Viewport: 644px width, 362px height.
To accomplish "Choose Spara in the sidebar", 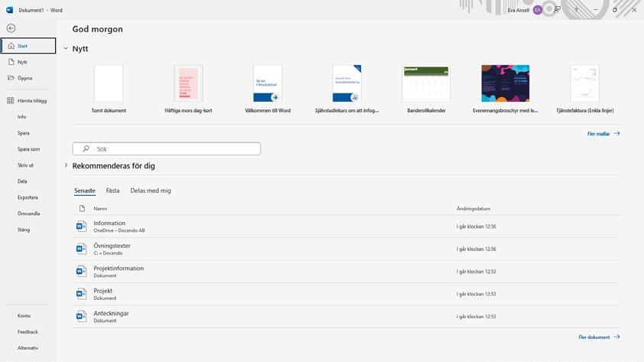I will coord(24,133).
